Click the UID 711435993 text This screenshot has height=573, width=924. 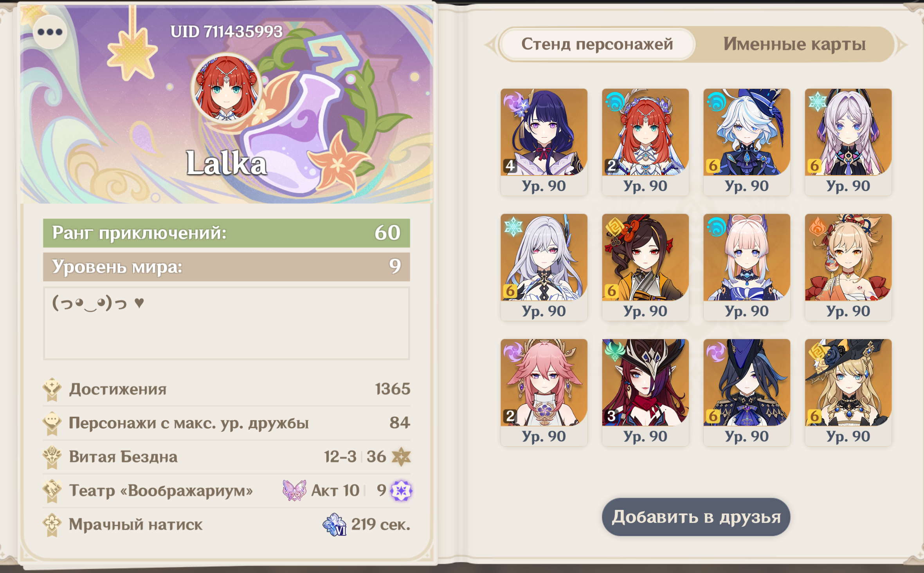[x=226, y=32]
